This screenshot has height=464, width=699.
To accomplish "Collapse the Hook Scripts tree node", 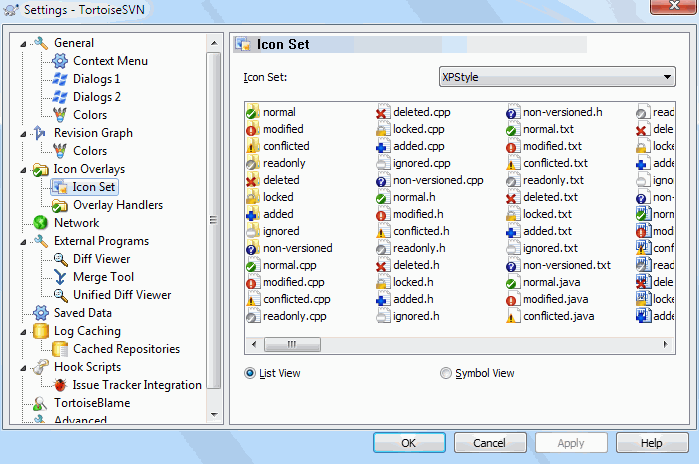I will coord(23,368).
